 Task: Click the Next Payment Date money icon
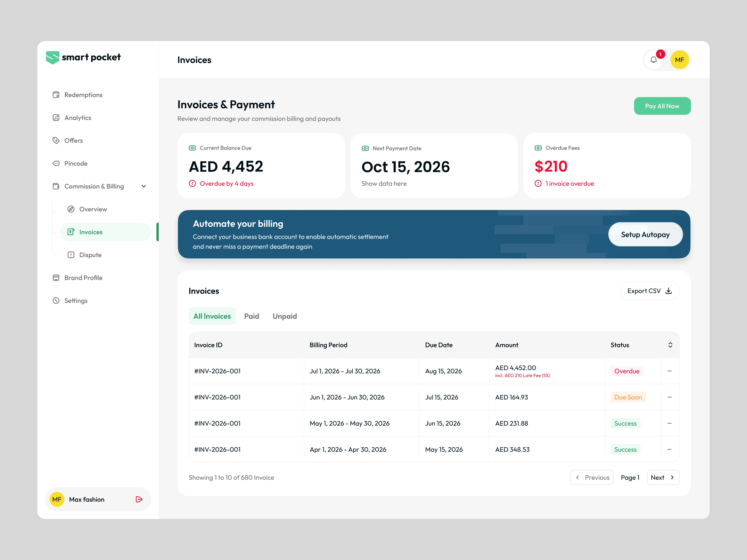365,149
